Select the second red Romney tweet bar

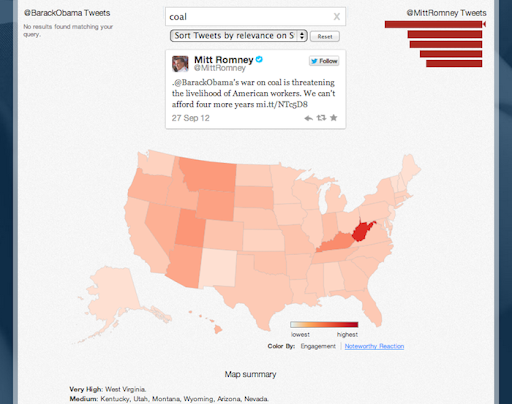(445, 34)
